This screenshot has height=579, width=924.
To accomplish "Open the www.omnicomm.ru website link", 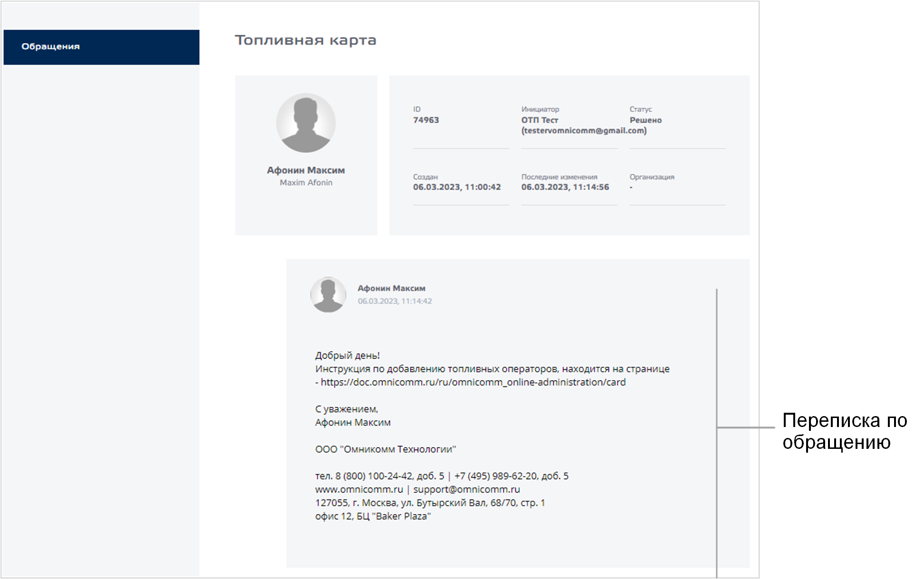I will (x=359, y=489).
